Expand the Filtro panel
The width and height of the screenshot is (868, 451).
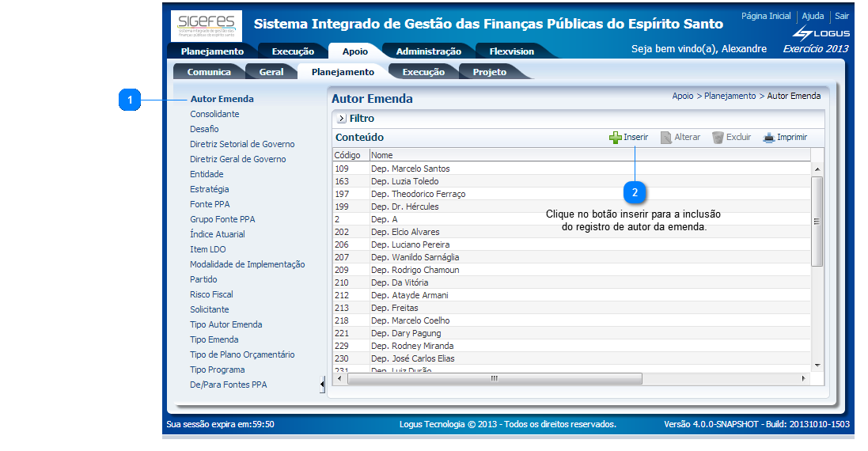pyautogui.click(x=341, y=119)
